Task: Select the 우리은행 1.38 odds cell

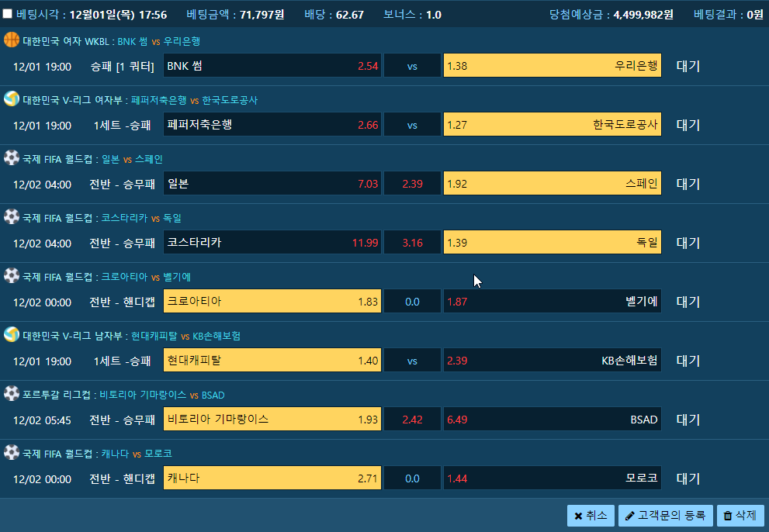Action: 553,66
